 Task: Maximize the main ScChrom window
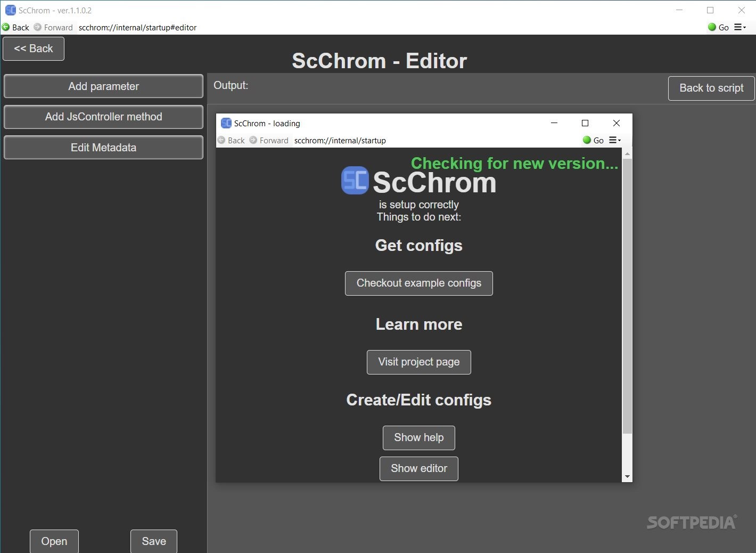(x=710, y=10)
